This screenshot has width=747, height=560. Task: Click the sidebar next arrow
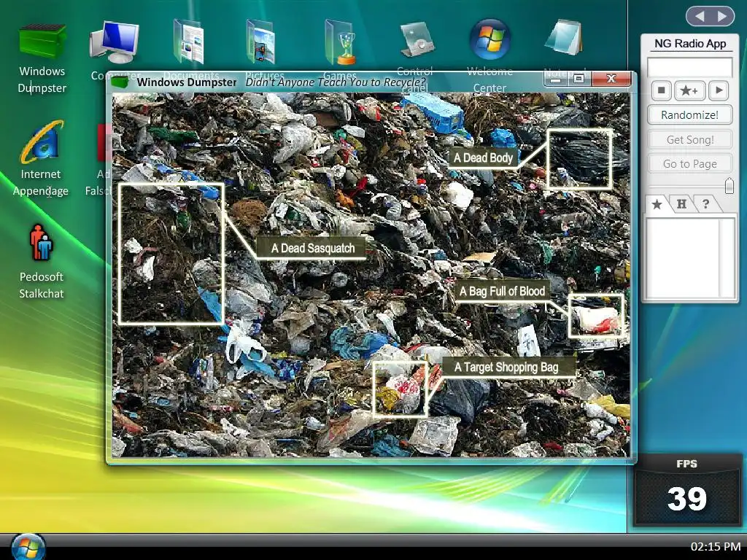tap(722, 16)
